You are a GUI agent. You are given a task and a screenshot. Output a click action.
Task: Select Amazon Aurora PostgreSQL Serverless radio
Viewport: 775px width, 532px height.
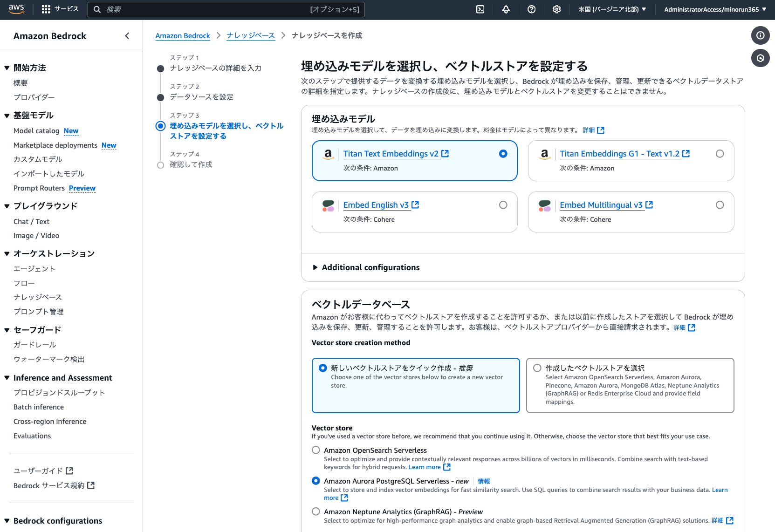pos(315,481)
